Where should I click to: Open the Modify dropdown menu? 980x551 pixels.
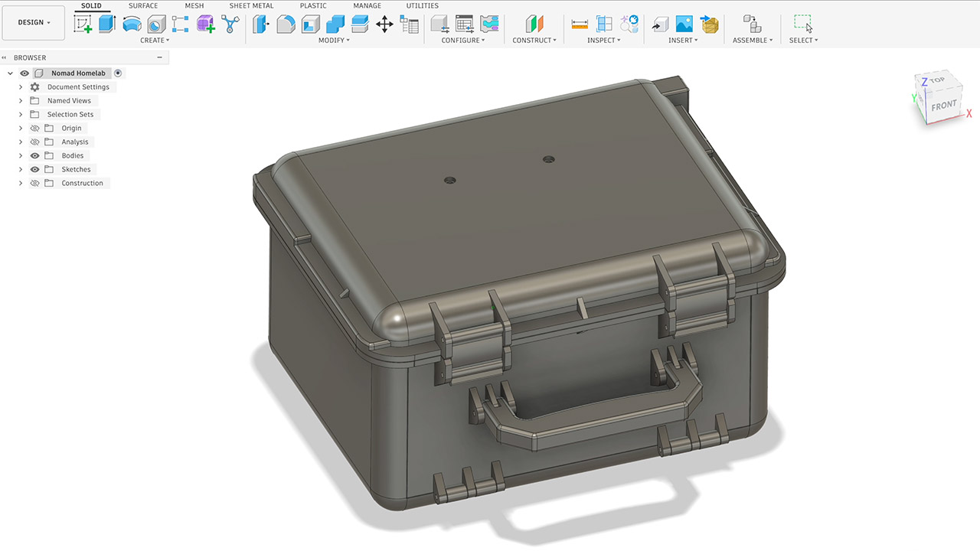point(334,41)
